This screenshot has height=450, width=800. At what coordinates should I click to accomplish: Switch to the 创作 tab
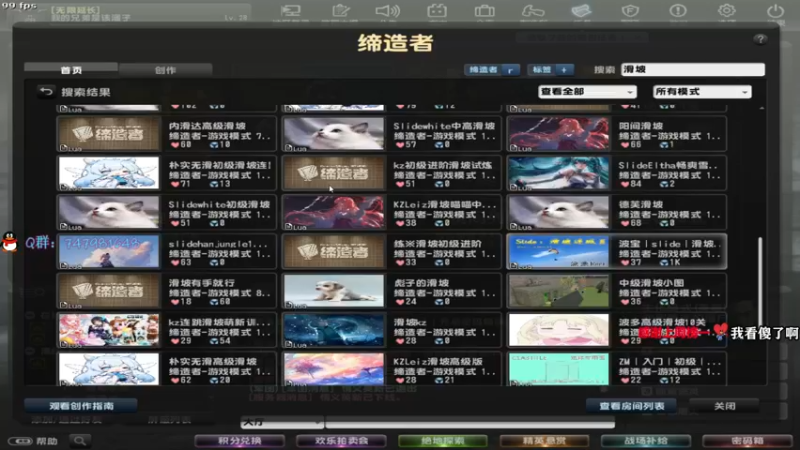pos(165,70)
